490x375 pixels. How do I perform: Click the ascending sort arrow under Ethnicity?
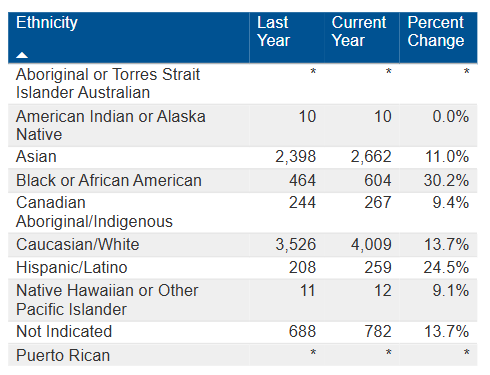(22, 55)
